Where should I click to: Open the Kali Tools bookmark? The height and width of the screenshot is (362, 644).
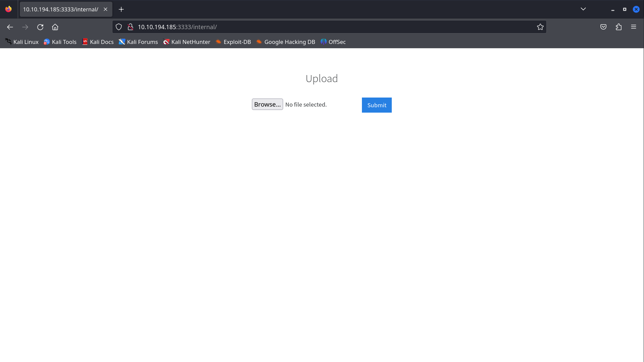pyautogui.click(x=60, y=42)
